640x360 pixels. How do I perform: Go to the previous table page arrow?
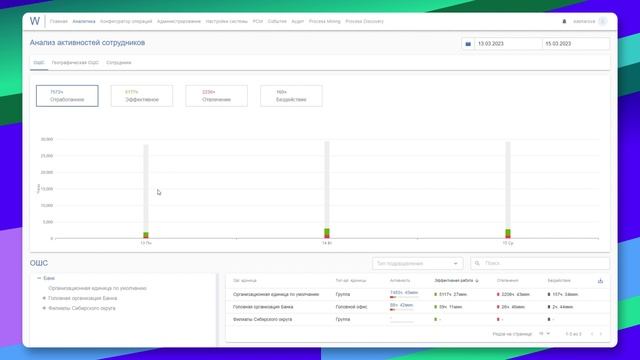(592, 334)
